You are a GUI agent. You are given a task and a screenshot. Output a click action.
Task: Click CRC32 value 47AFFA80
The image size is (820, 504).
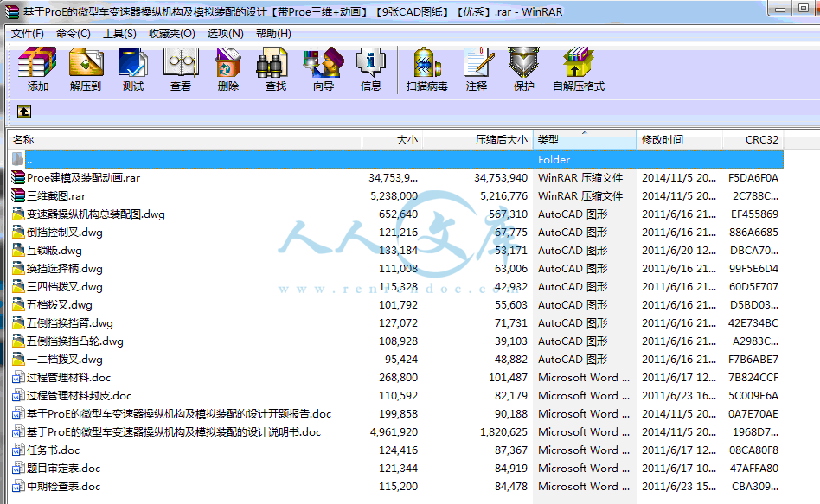click(x=754, y=468)
